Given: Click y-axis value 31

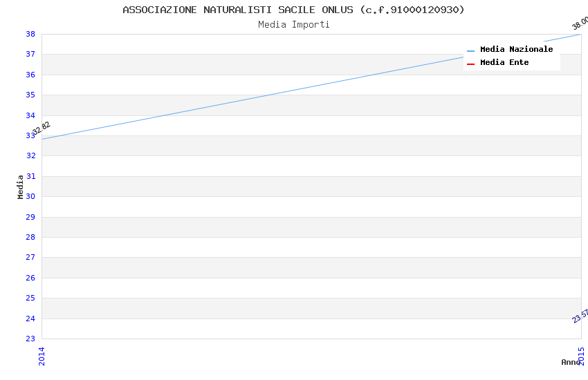Looking at the screenshot, I should 31,176.
